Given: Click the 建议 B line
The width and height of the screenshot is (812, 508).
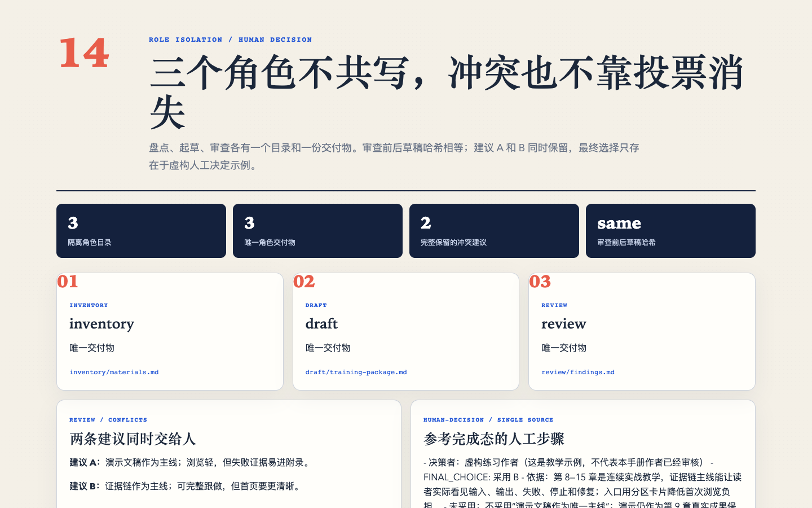Looking at the screenshot, I should click(x=186, y=486).
